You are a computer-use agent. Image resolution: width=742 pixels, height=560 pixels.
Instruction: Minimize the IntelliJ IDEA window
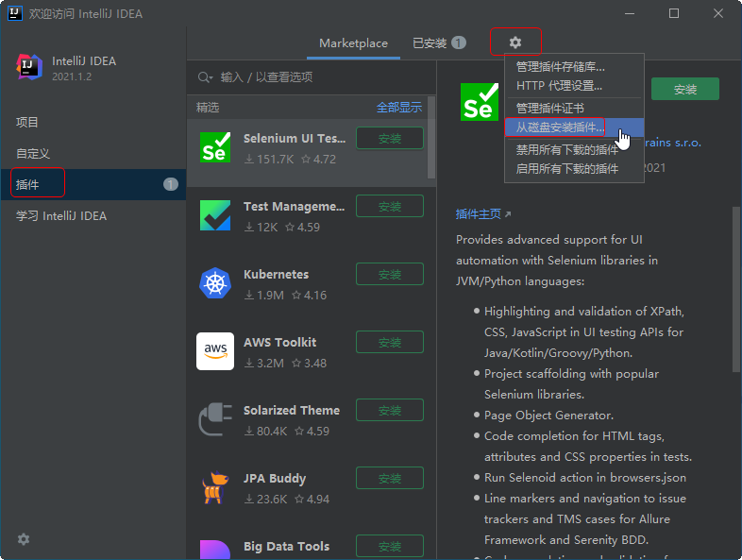[x=630, y=13]
